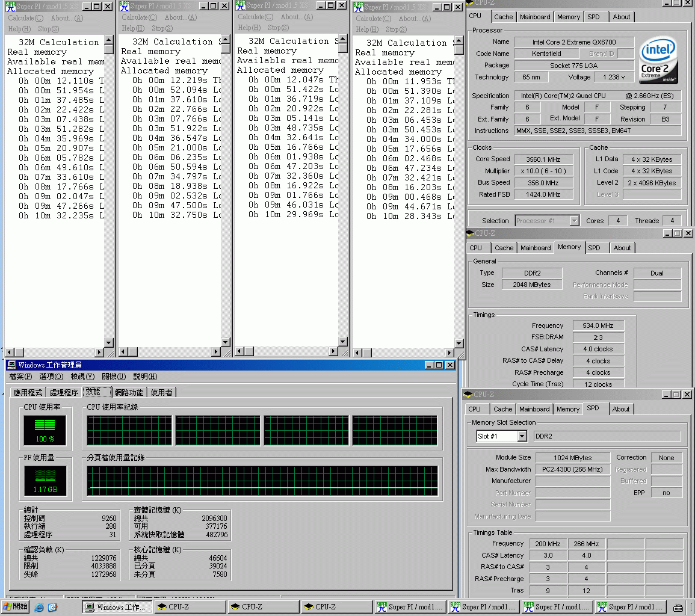
Task: Click 0h 10m 28.343s row in fourth Super PI
Action: coord(410,217)
